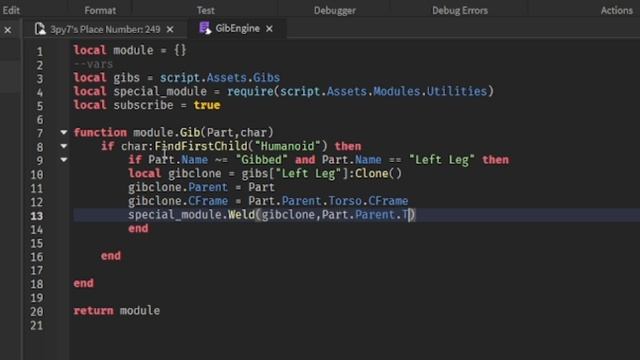640x360 pixels.
Task: Click the "Humanoid" string on line 8
Action: (x=287, y=146)
